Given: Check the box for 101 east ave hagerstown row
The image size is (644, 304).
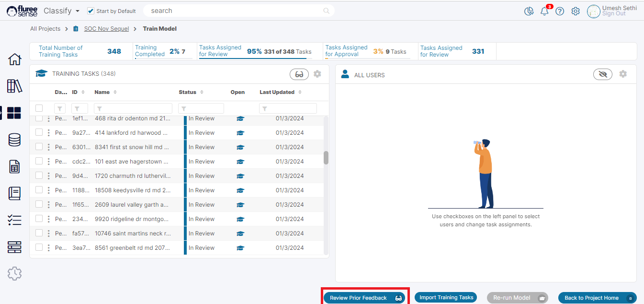Looking at the screenshot, I should pyautogui.click(x=39, y=161).
